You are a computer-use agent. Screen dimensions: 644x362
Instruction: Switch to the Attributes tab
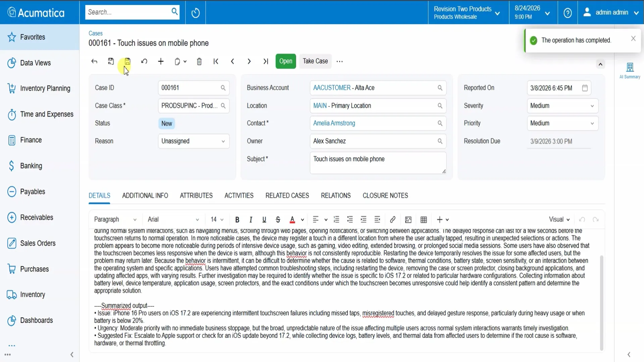(x=196, y=195)
